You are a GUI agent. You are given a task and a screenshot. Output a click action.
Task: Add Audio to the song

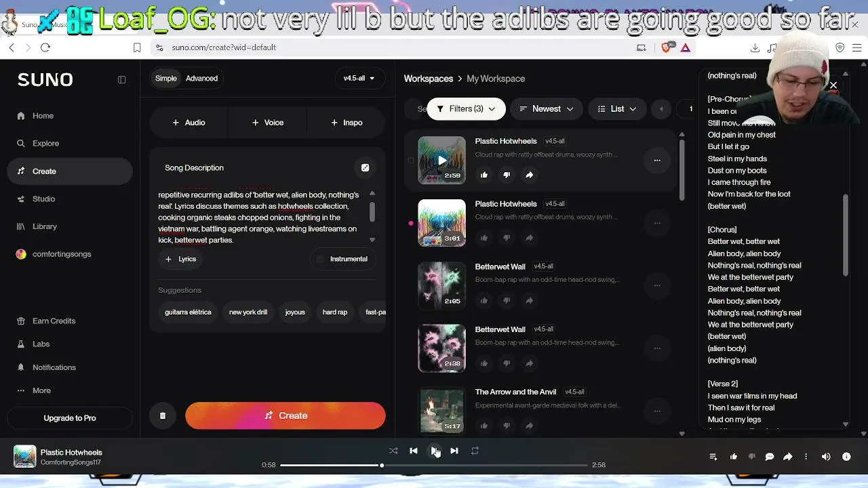(x=189, y=123)
